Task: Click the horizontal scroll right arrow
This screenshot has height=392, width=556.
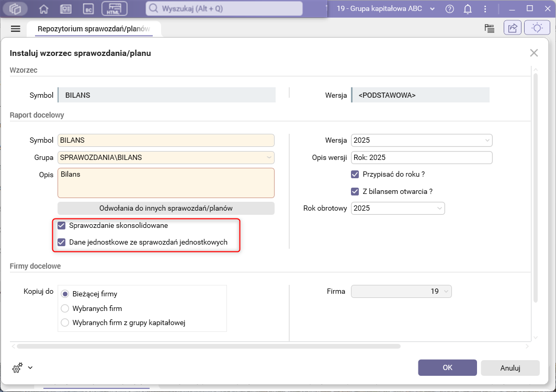Action: [x=527, y=347]
